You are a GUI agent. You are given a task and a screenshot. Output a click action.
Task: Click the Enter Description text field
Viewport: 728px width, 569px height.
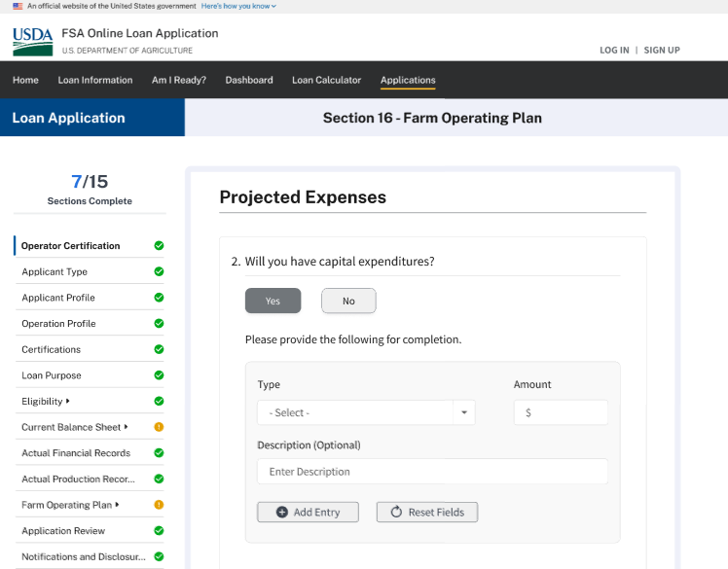tap(432, 472)
